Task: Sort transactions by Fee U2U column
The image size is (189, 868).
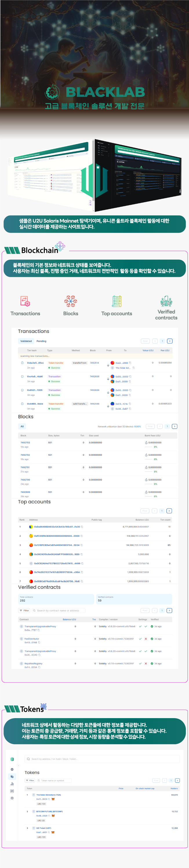Action: pos(165,350)
